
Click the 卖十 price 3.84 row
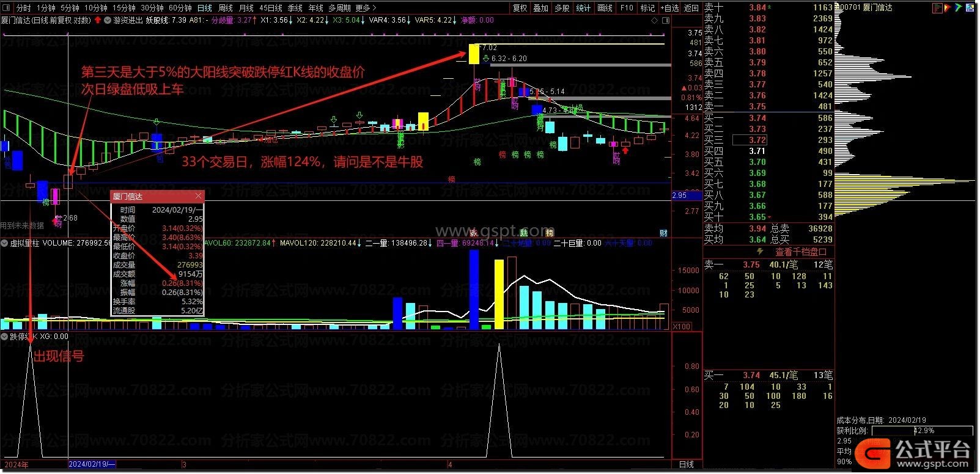768,7
